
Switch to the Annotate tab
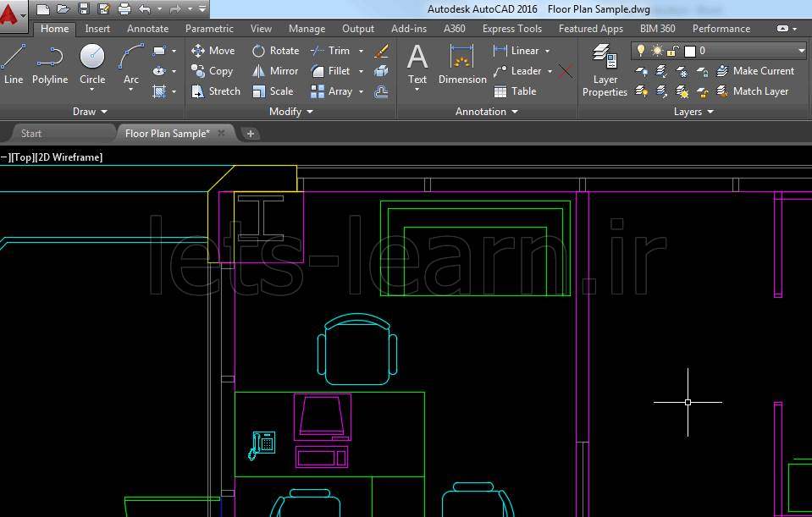pyautogui.click(x=147, y=29)
